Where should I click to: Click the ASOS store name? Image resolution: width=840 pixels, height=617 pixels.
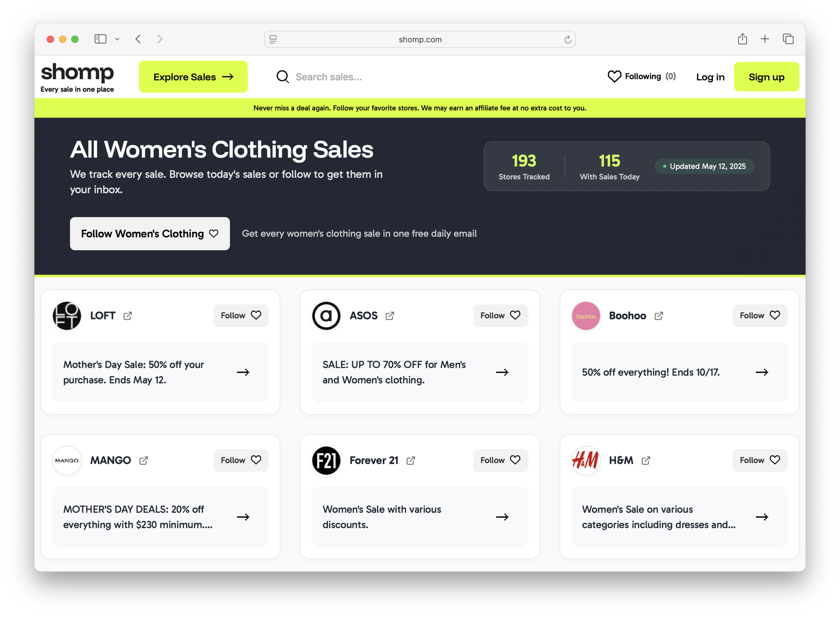363,316
